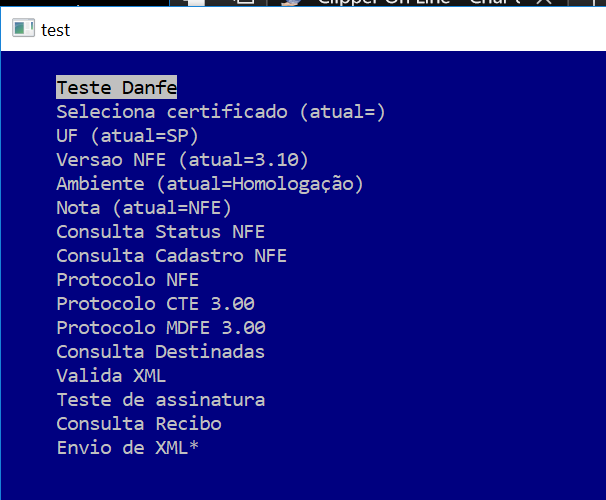
Task: Close the background Clipper On Line tab
Action: [x=545, y=3]
